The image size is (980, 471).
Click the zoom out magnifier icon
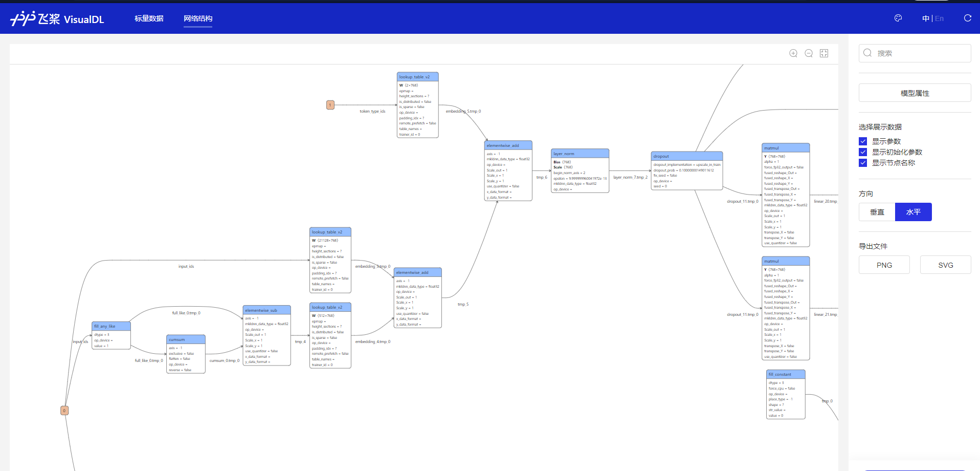click(x=809, y=53)
